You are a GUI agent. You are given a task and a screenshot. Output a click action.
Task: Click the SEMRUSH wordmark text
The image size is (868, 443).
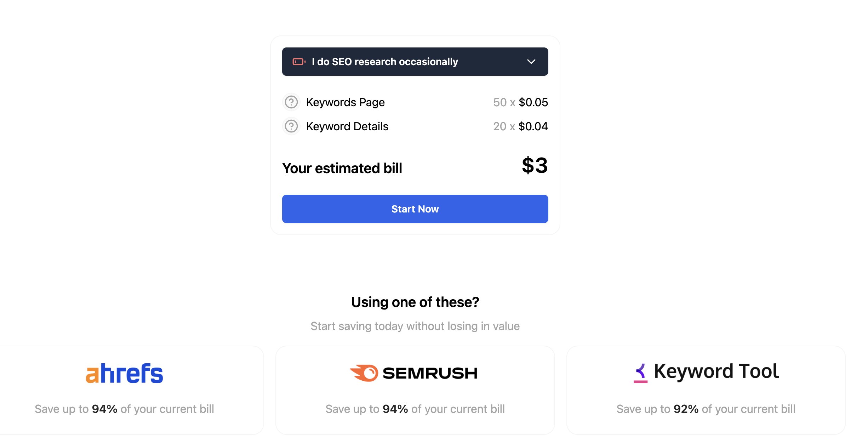(430, 373)
